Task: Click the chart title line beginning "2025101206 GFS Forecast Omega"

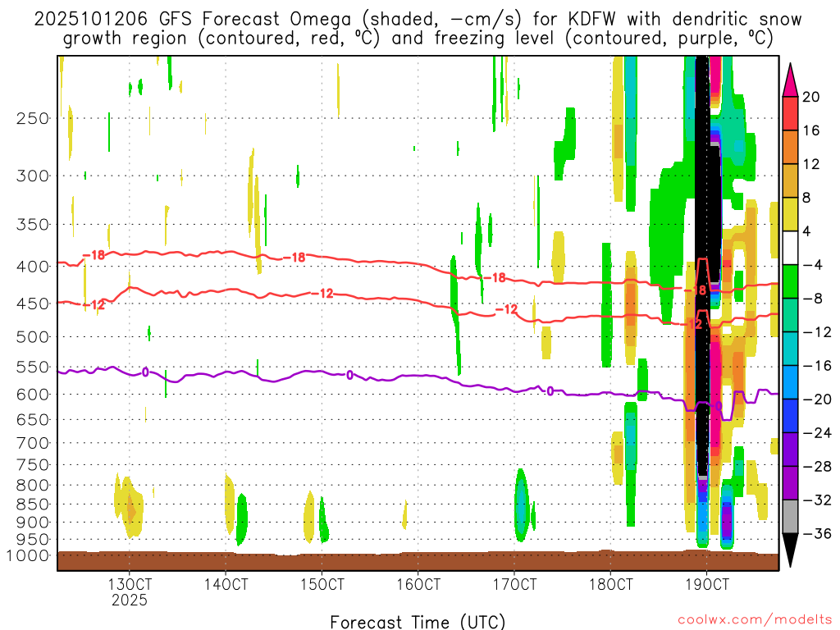Action: 418,20
